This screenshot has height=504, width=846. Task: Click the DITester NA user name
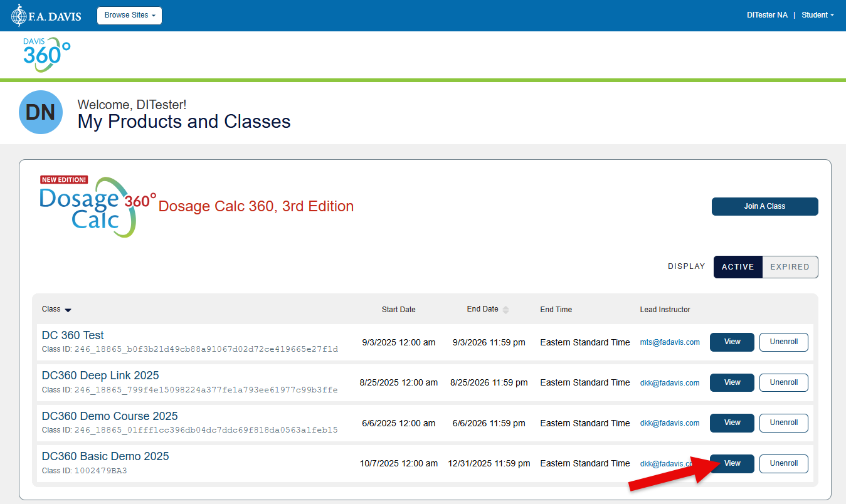(x=767, y=15)
